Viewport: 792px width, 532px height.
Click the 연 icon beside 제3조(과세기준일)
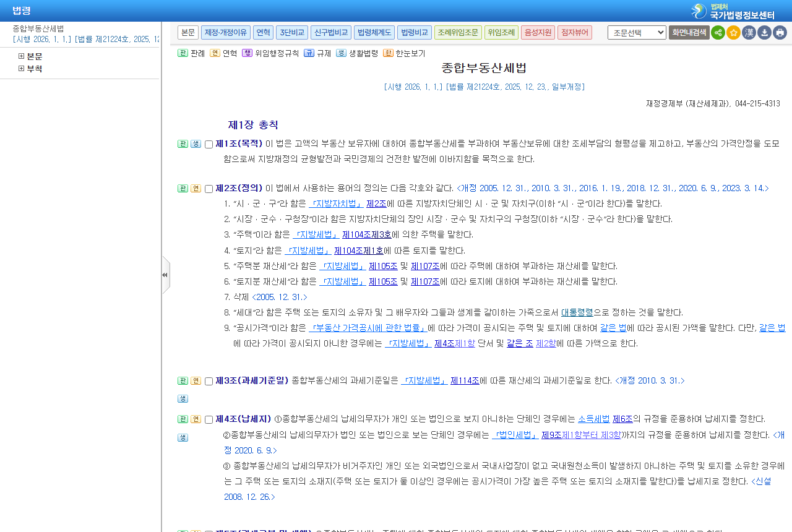pyautogui.click(x=196, y=381)
